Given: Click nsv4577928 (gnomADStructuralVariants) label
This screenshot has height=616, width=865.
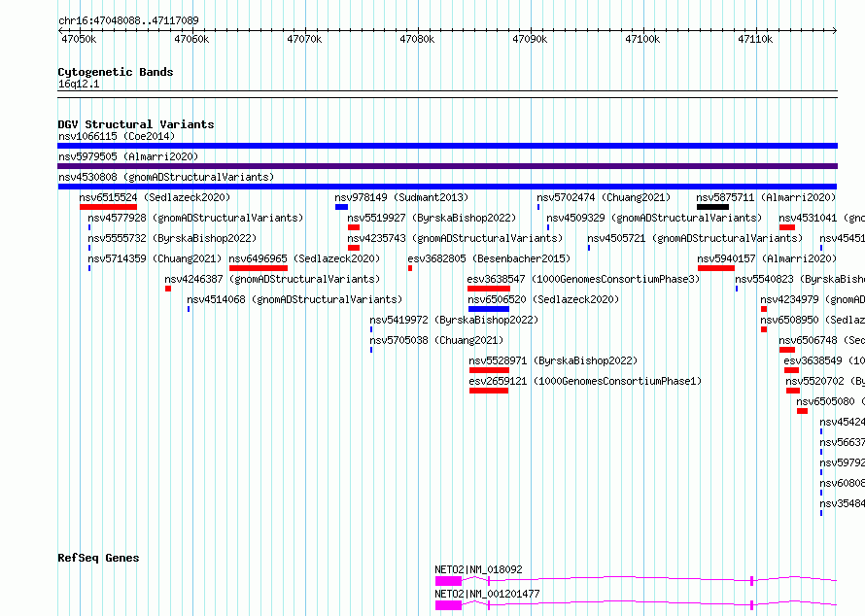Looking at the screenshot, I should coord(195,218).
